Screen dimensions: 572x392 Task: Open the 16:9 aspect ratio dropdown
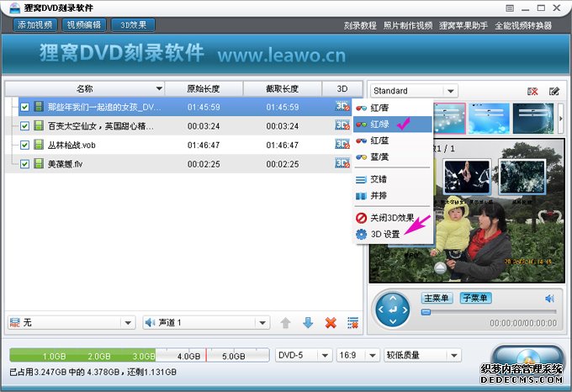tap(357, 355)
